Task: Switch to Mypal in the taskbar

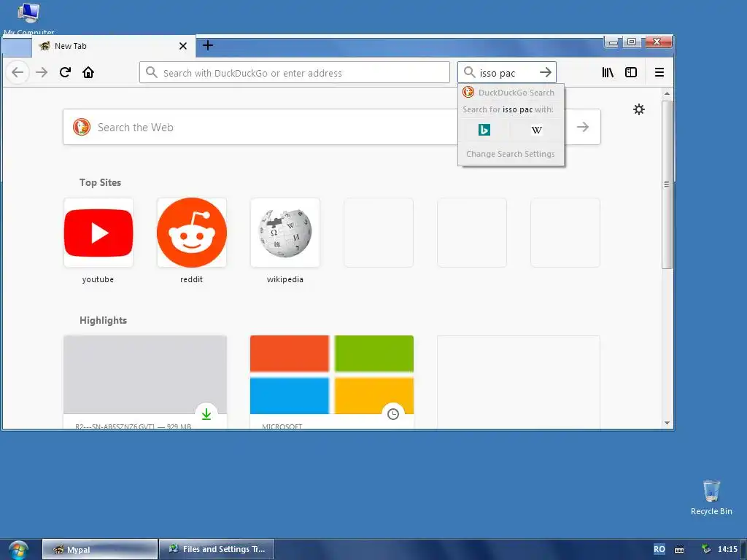Action: (99, 549)
